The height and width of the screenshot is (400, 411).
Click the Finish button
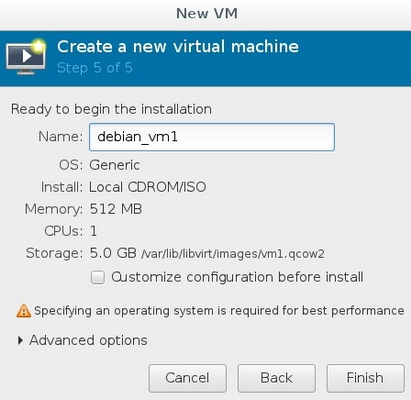pos(365,378)
